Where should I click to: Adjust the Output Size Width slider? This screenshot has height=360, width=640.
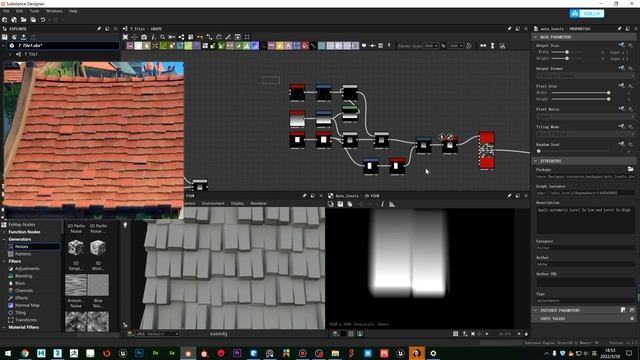pos(567,52)
